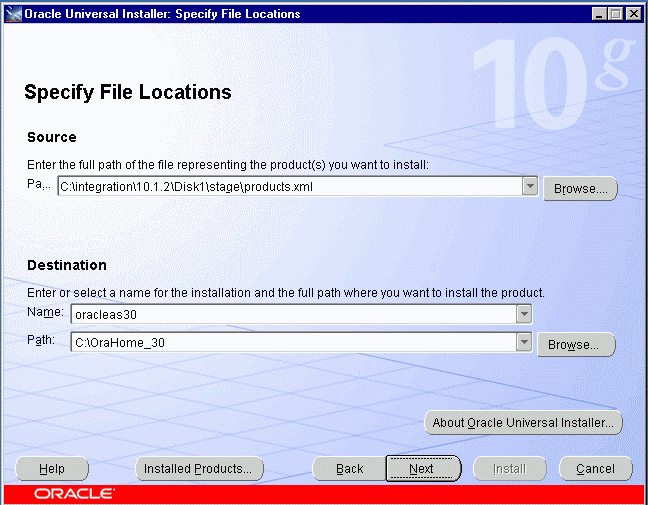Click Browse next to source products.xml path
Image resolution: width=648 pixels, height=505 pixels.
(x=580, y=188)
